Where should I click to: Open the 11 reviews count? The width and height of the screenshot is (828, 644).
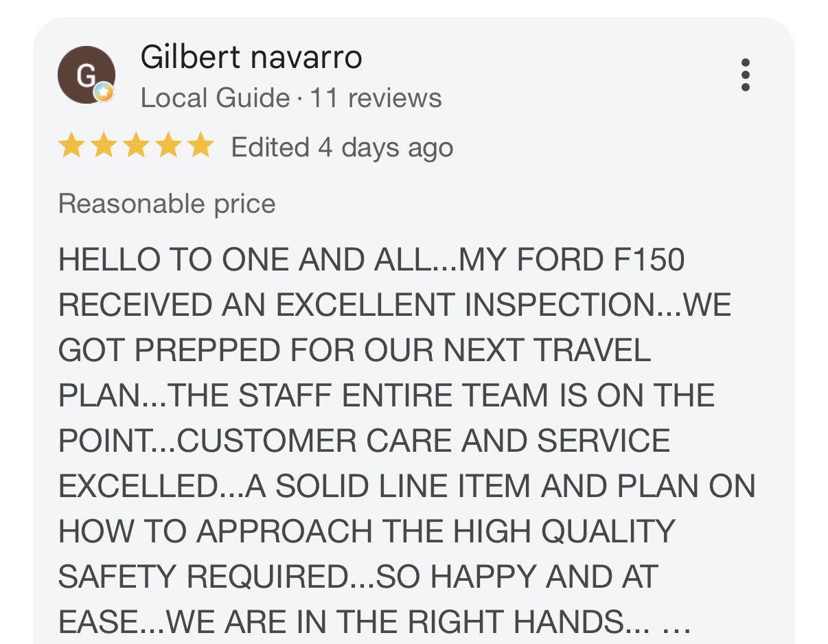coord(376,98)
